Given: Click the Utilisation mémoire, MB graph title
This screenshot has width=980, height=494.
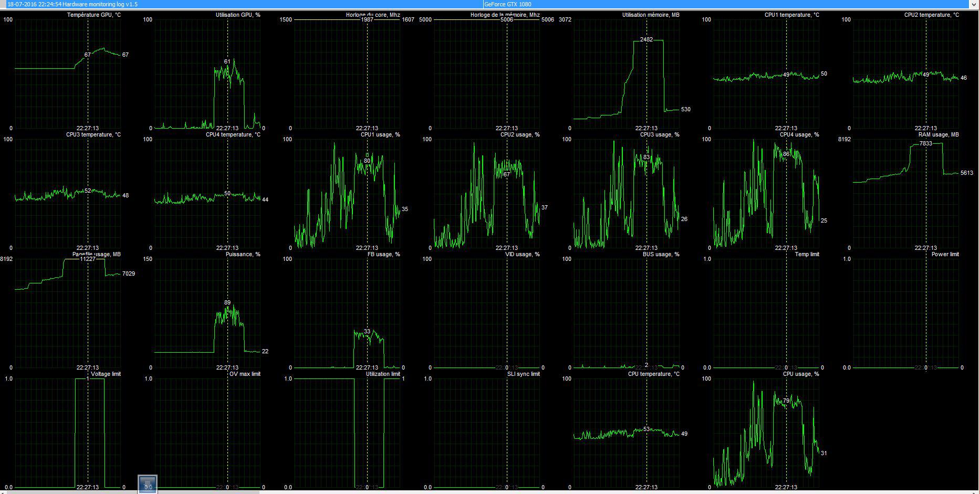Looking at the screenshot, I should (x=651, y=15).
